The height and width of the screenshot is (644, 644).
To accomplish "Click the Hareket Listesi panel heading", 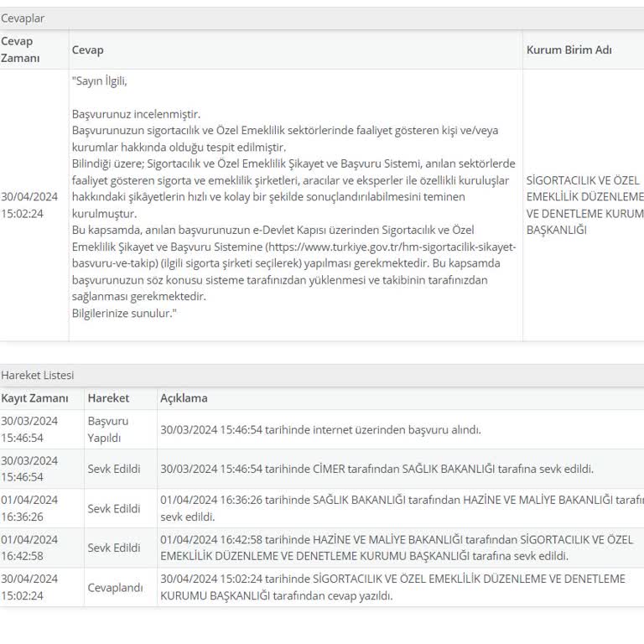I will (37, 375).
